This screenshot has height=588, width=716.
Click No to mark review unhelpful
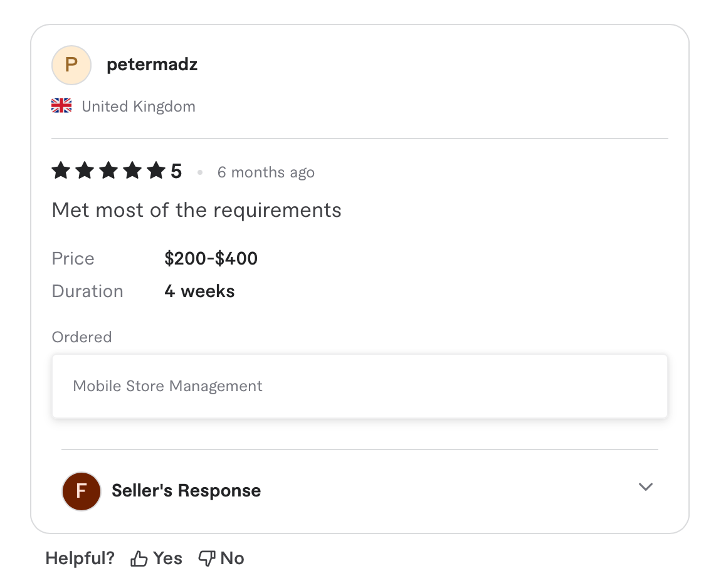[x=233, y=557]
